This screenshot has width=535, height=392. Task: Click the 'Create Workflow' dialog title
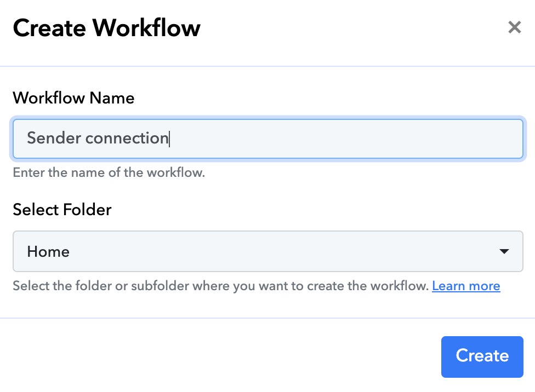pos(106,27)
